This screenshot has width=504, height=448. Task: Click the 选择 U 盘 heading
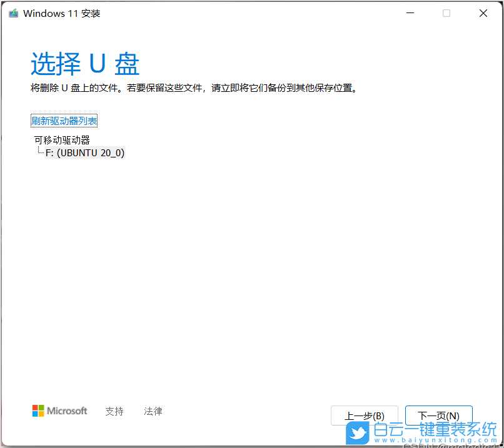click(84, 64)
